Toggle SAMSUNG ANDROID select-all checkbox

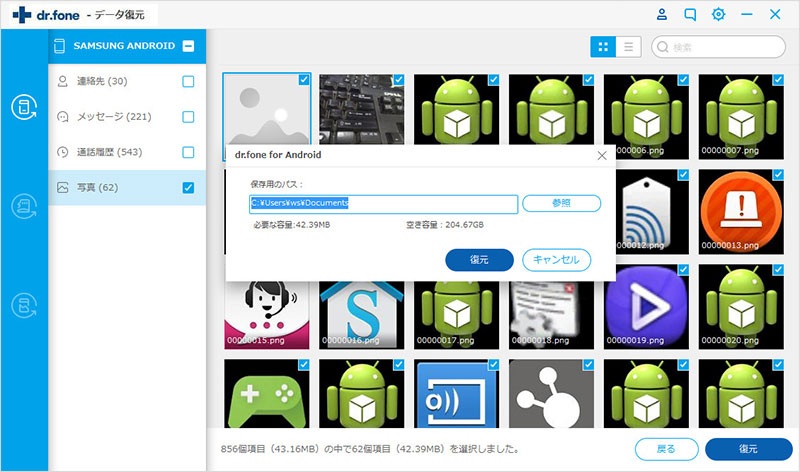click(x=188, y=46)
